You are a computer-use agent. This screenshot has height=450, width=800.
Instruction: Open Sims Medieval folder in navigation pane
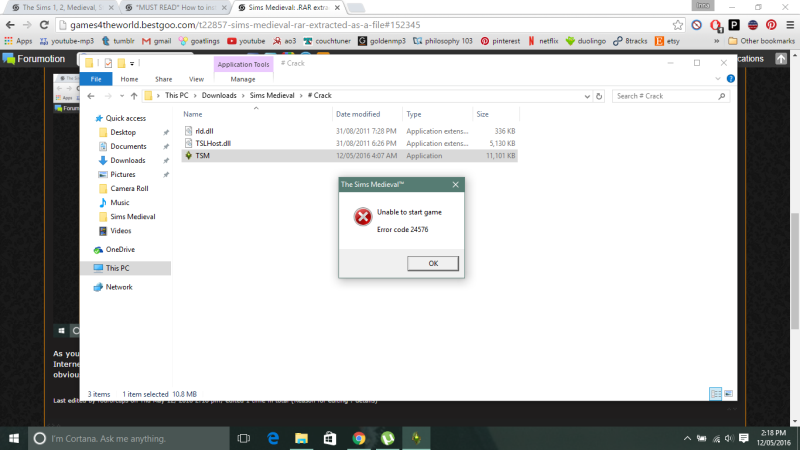133,216
